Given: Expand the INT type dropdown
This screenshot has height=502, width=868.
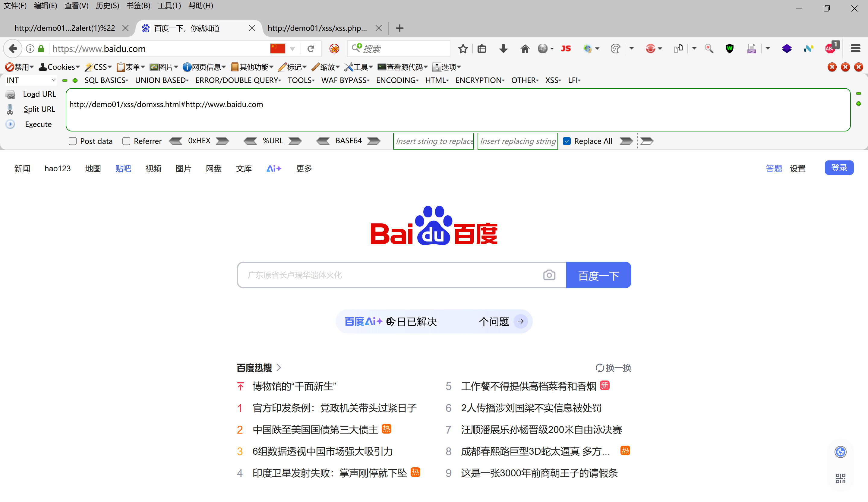Looking at the screenshot, I should (x=31, y=80).
